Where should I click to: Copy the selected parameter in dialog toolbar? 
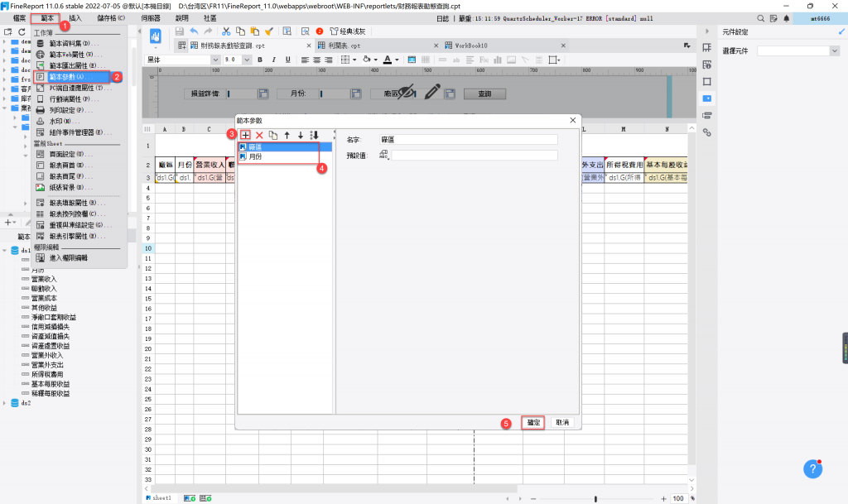tap(273, 135)
